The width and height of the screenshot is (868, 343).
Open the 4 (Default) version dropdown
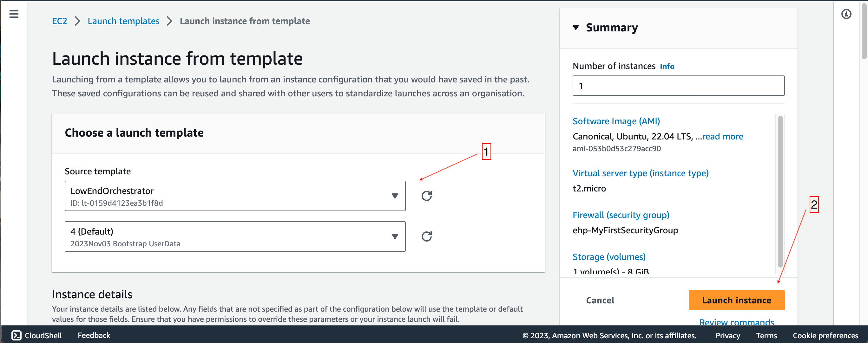coord(235,236)
